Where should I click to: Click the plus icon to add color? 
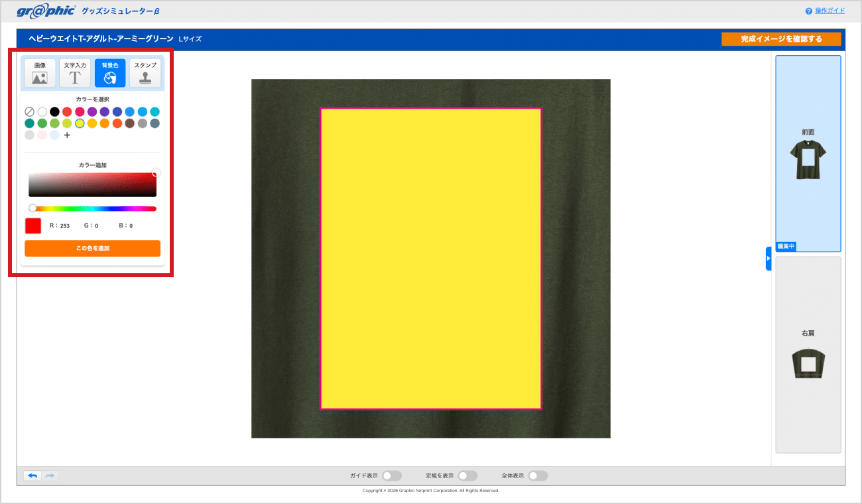[67, 135]
